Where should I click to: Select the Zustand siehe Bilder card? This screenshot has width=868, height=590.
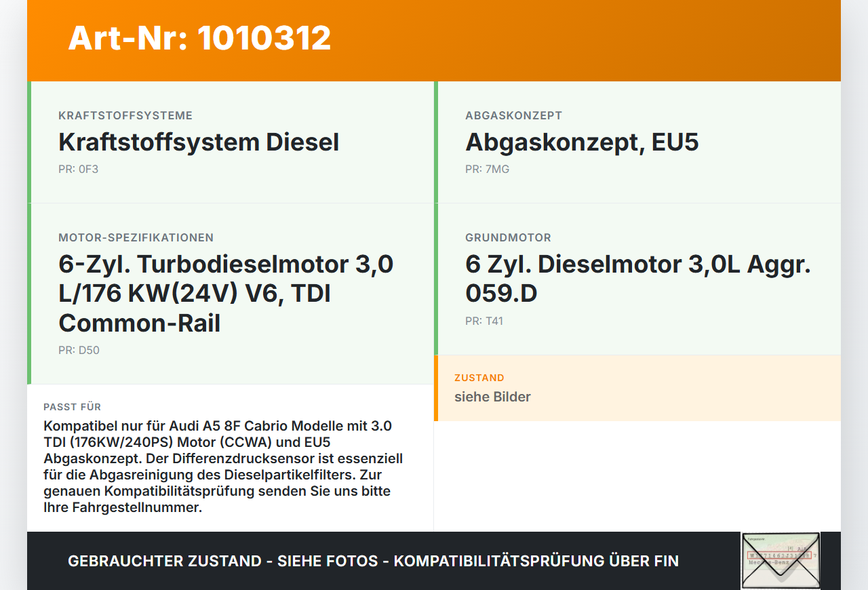point(637,388)
